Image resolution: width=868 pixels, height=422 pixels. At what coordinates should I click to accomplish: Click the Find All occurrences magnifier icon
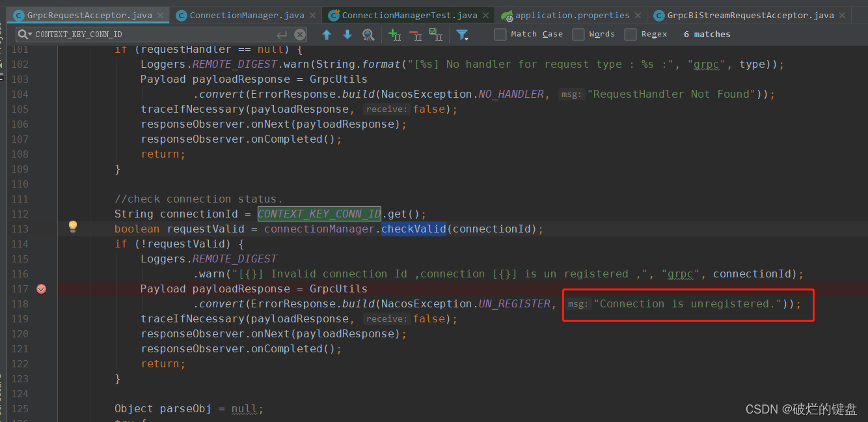368,35
